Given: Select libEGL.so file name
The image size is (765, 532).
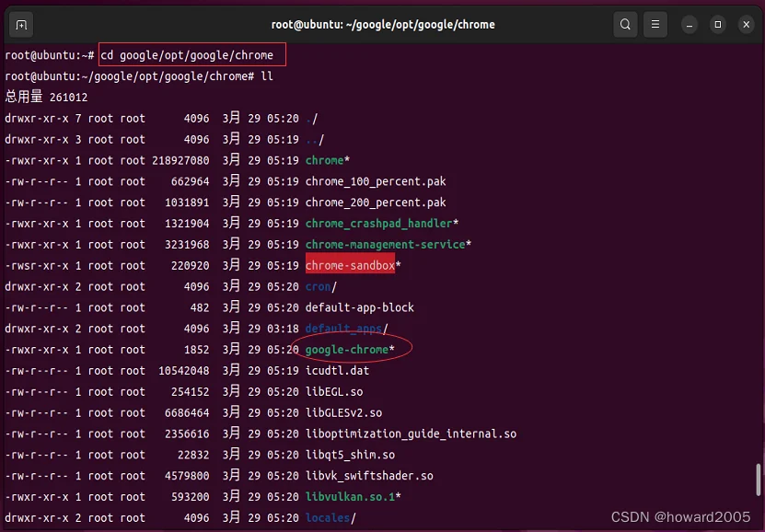Looking at the screenshot, I should pos(334,391).
